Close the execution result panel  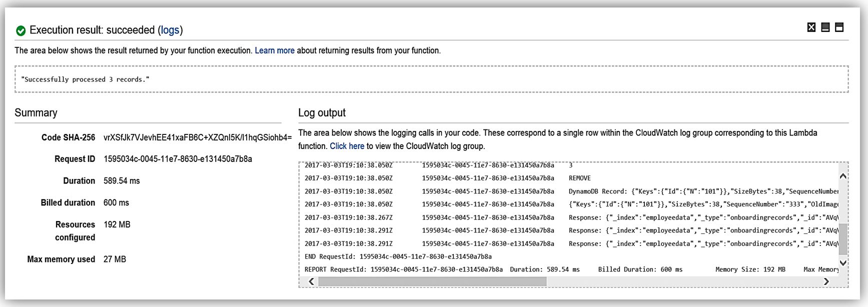(x=811, y=27)
